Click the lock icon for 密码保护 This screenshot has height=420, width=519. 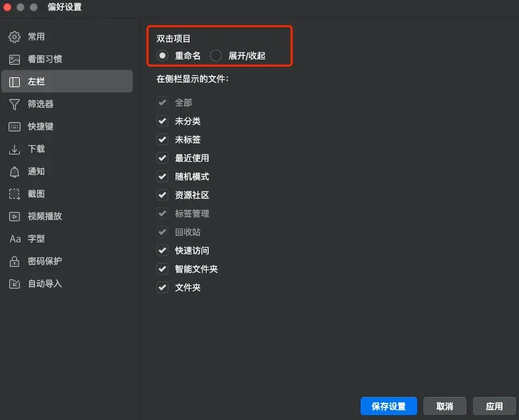[15, 262]
